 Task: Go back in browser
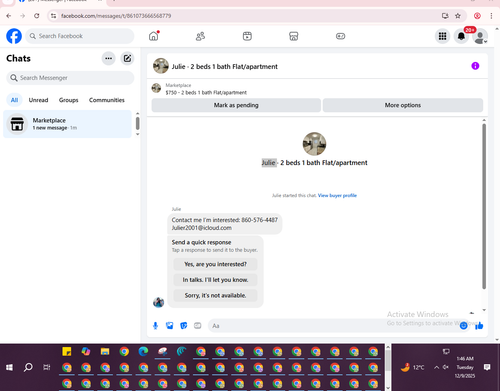[x=9, y=16]
